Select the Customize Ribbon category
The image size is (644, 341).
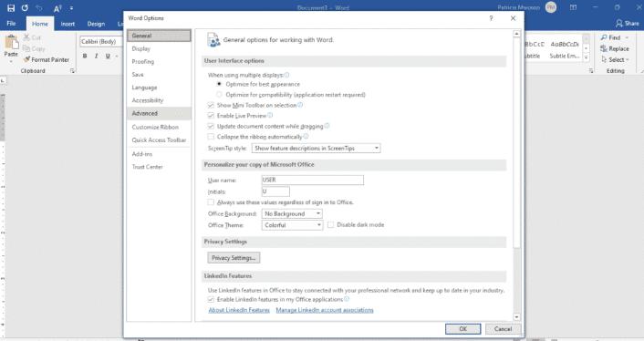[x=159, y=128]
